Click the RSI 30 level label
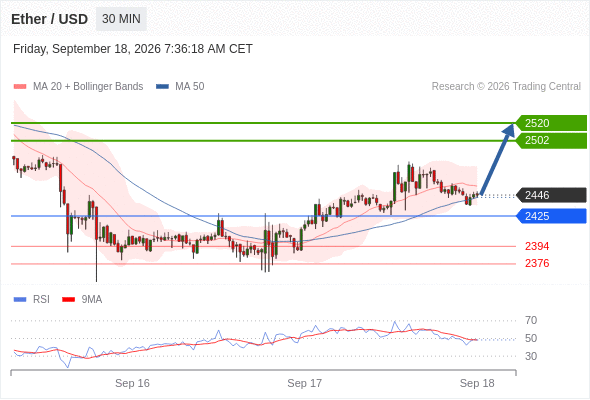 pyautogui.click(x=531, y=356)
